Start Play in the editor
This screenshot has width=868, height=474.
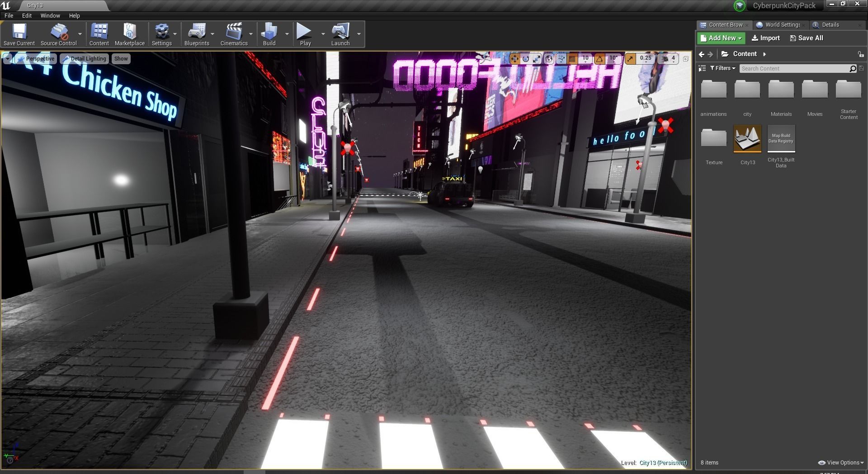[305, 34]
